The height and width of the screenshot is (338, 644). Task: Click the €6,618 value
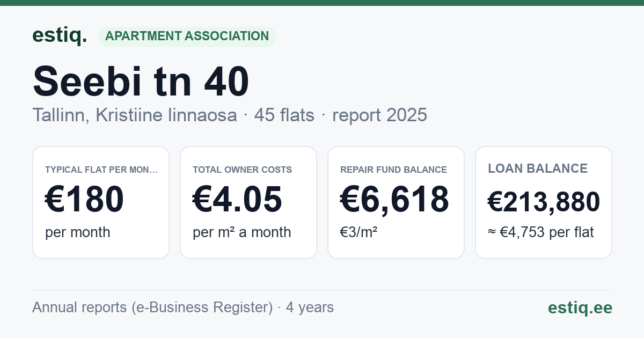click(395, 199)
